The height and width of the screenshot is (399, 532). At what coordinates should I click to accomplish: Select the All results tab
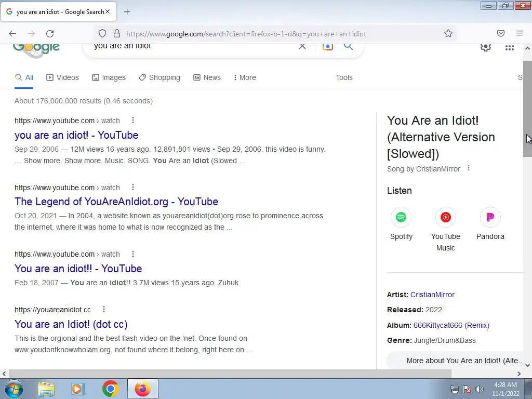click(x=24, y=77)
